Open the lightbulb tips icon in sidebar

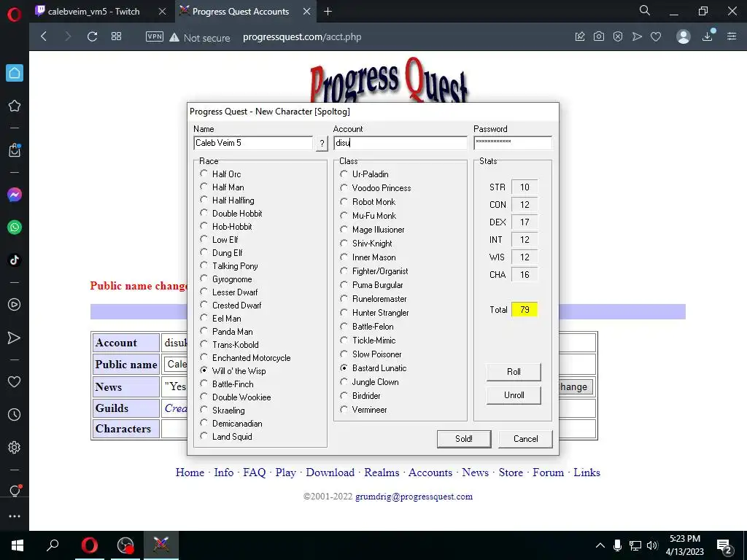tap(15, 491)
